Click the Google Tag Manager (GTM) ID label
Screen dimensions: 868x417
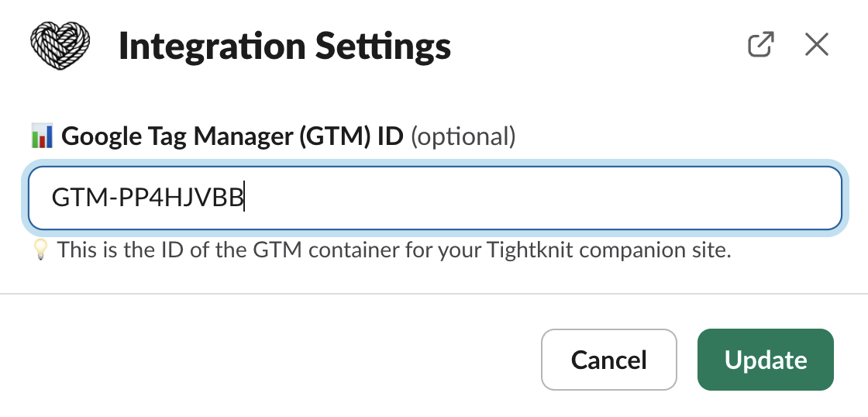click(x=232, y=137)
